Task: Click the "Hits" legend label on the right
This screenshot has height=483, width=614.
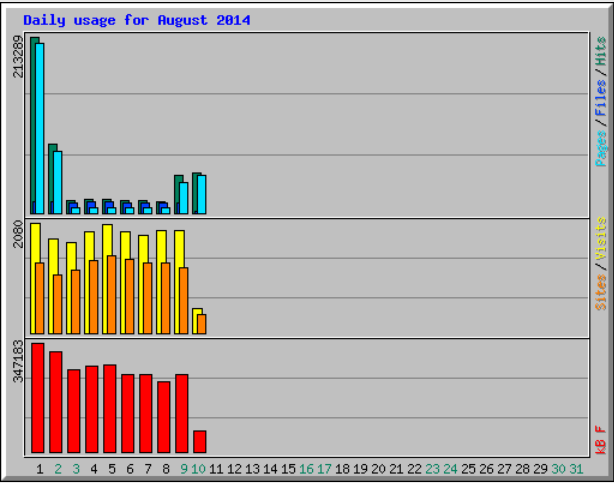Action: 601,52
